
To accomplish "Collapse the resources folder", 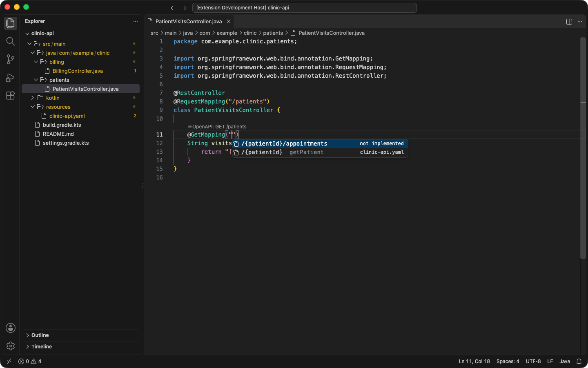I will (33, 107).
